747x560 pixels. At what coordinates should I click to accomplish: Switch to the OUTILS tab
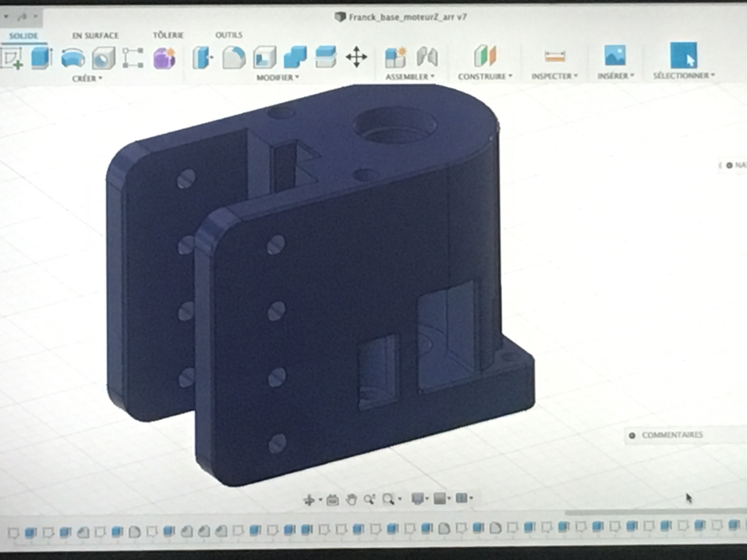229,35
